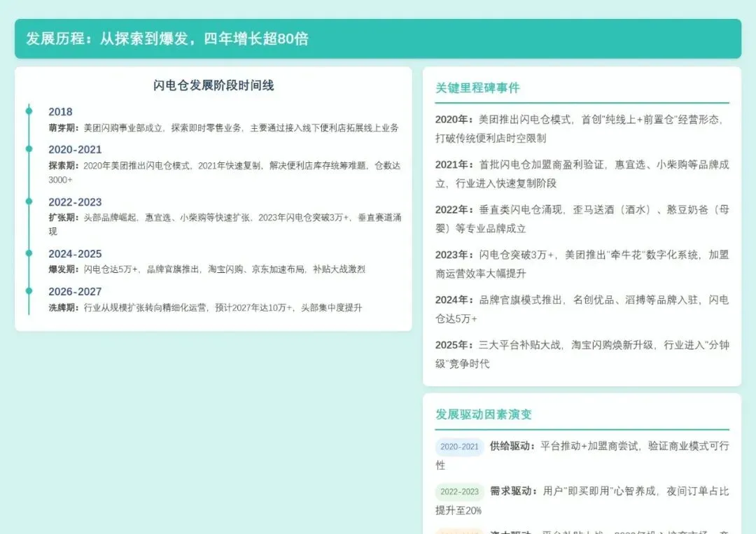Click the '2020年' milestone entry
The height and width of the screenshot is (534, 756).
point(582,129)
